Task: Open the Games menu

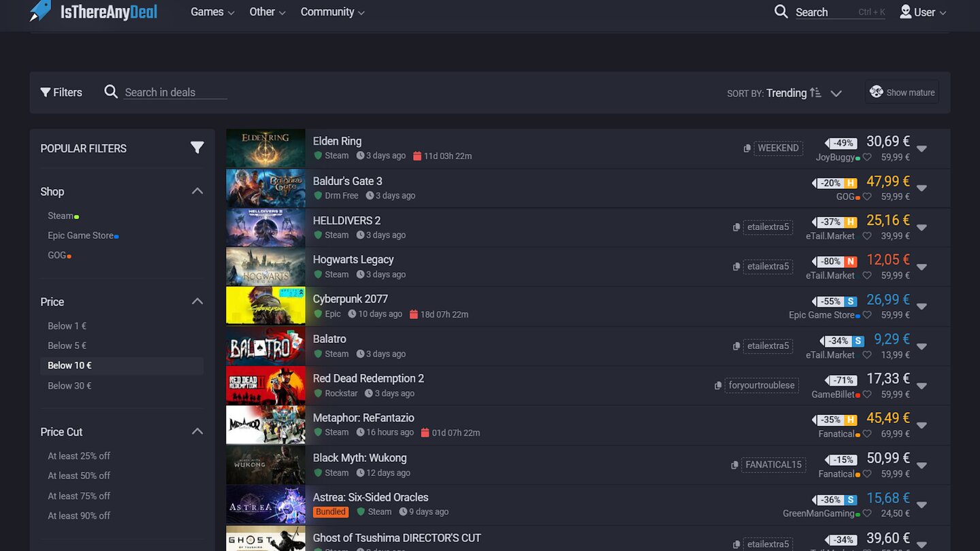Action: (x=212, y=12)
